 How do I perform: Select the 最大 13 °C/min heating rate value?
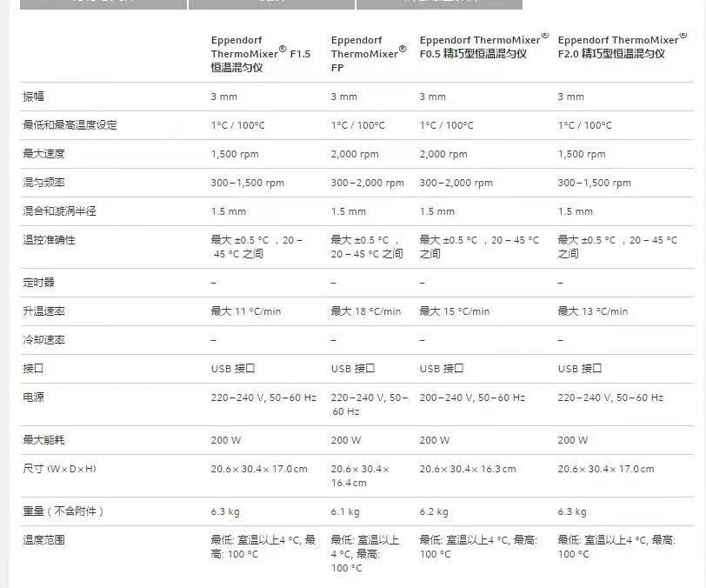coord(593,311)
